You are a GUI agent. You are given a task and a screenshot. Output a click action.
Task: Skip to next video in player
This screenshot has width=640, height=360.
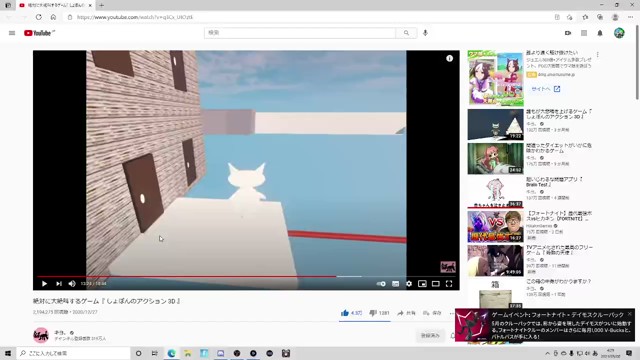click(59, 284)
